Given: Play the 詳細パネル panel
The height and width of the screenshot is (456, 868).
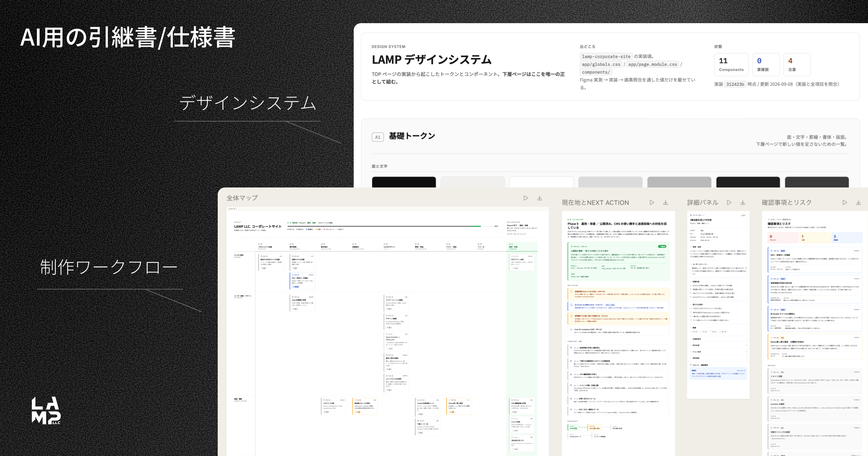Looking at the screenshot, I should [729, 203].
